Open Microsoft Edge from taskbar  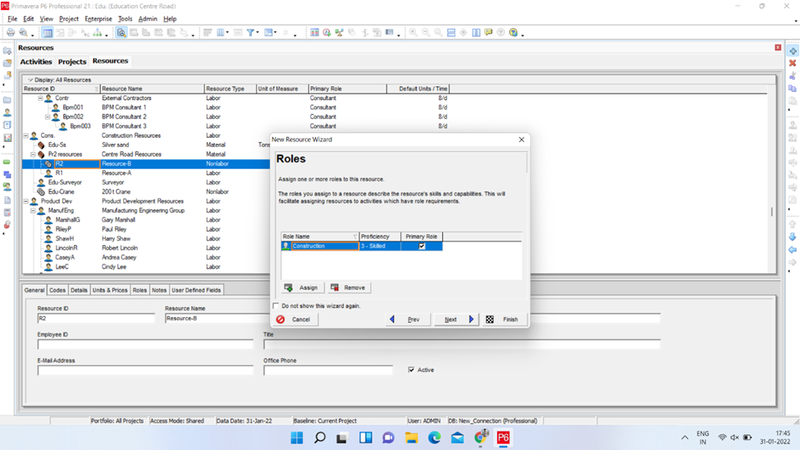point(434,437)
